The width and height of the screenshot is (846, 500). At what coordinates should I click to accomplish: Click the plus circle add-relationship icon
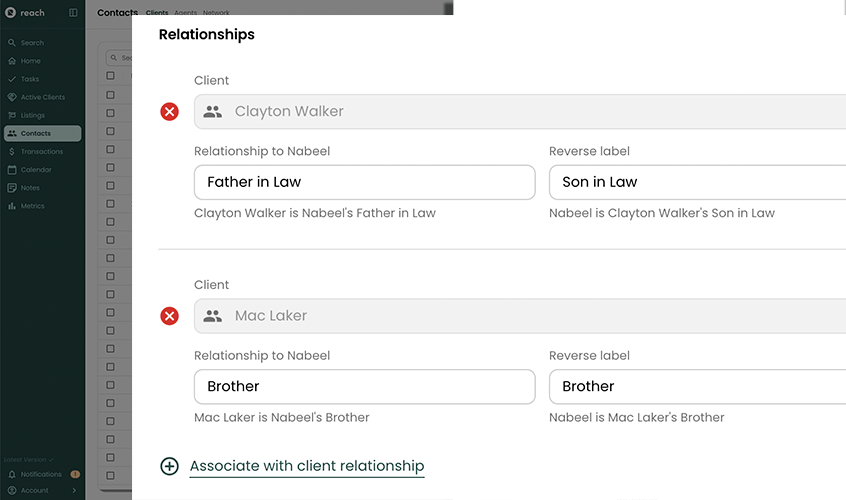[170, 466]
